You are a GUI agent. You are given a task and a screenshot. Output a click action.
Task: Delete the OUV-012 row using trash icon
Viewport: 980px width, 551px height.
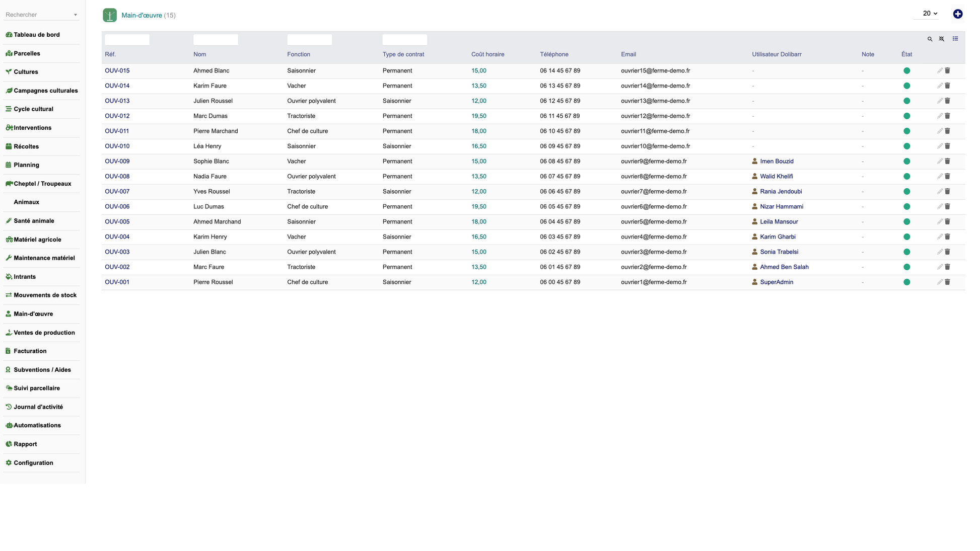pyautogui.click(x=947, y=116)
